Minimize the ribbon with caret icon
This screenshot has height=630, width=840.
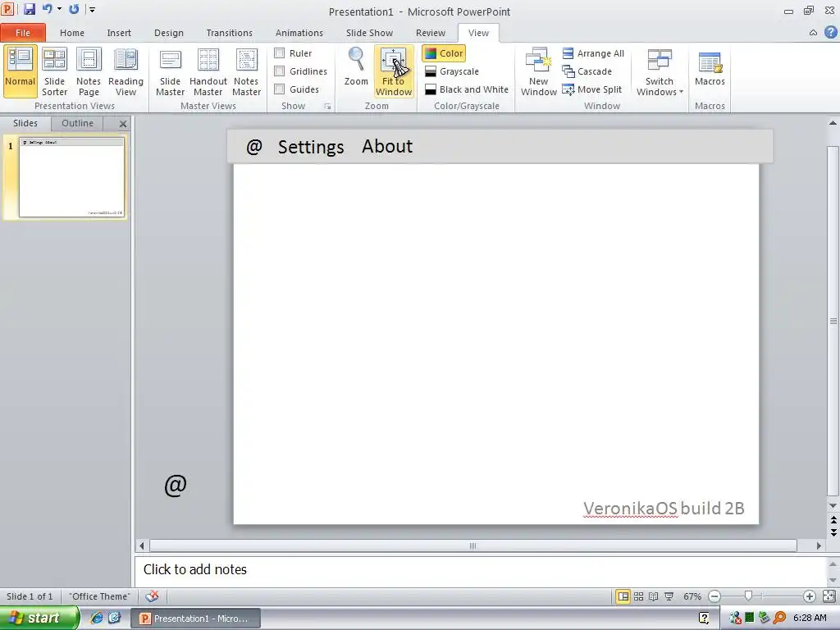click(813, 33)
